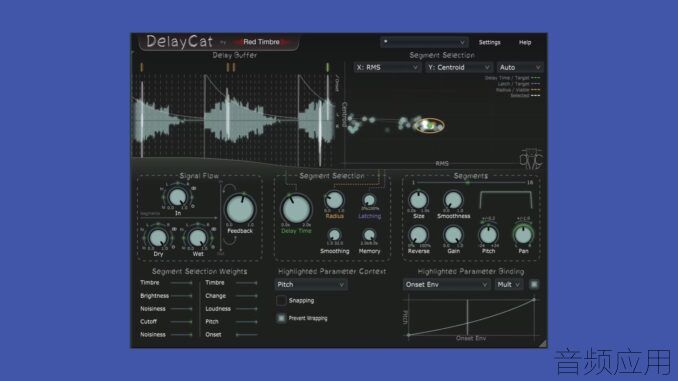Adjust the Pitch weight slider
The image size is (678, 381).
click(x=247, y=322)
